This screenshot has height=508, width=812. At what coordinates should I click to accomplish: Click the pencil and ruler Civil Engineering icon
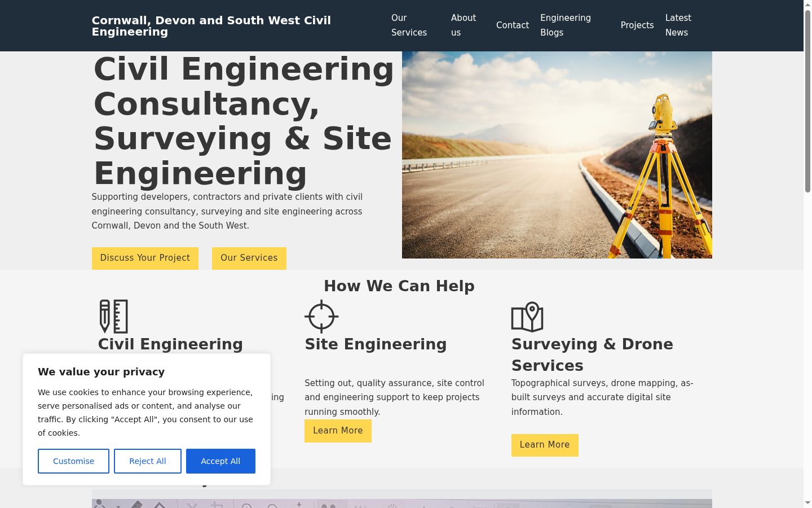(114, 316)
